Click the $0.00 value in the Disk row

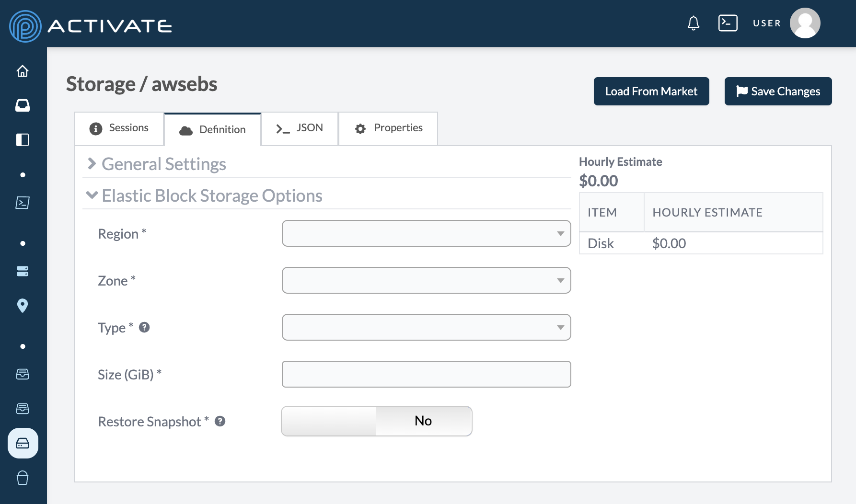[669, 243]
